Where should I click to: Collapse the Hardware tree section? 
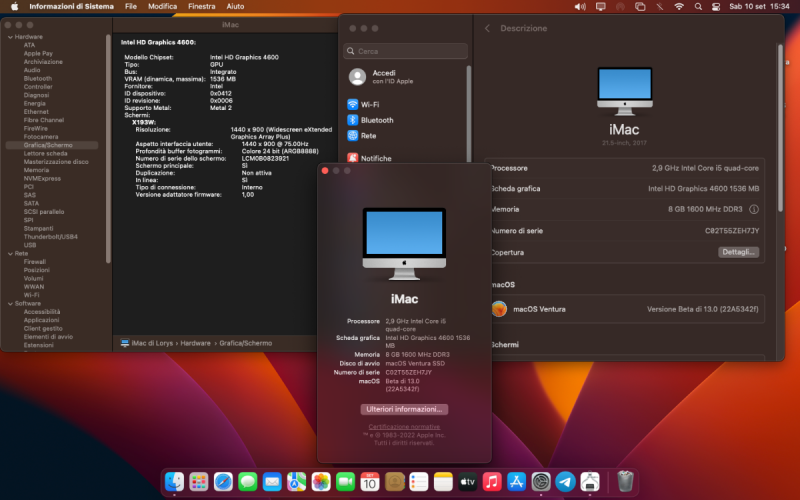click(9, 37)
